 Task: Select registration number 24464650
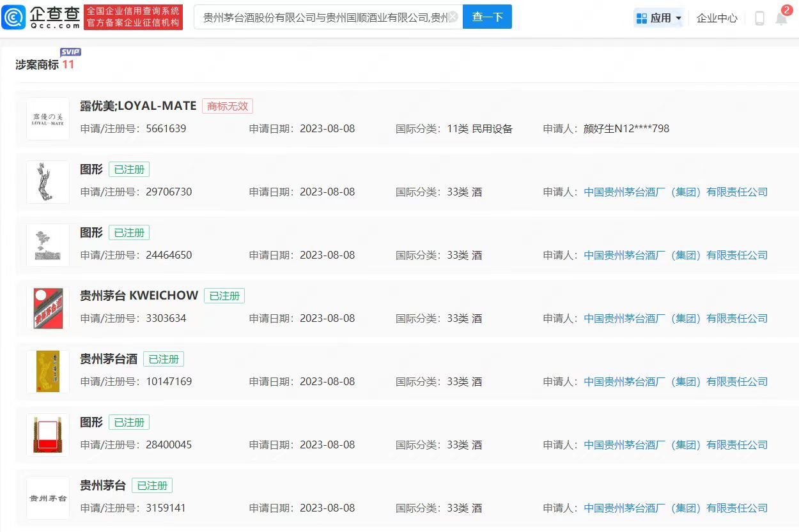[169, 255]
